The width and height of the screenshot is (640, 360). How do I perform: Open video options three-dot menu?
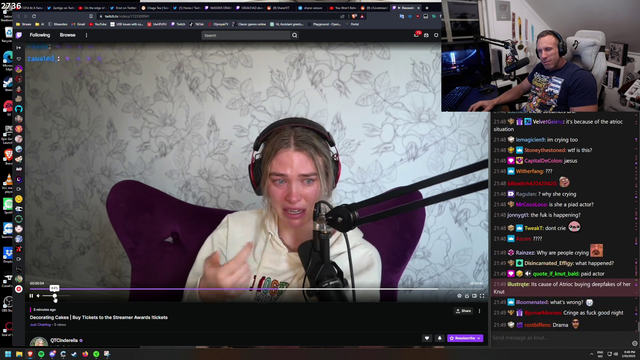point(479,311)
